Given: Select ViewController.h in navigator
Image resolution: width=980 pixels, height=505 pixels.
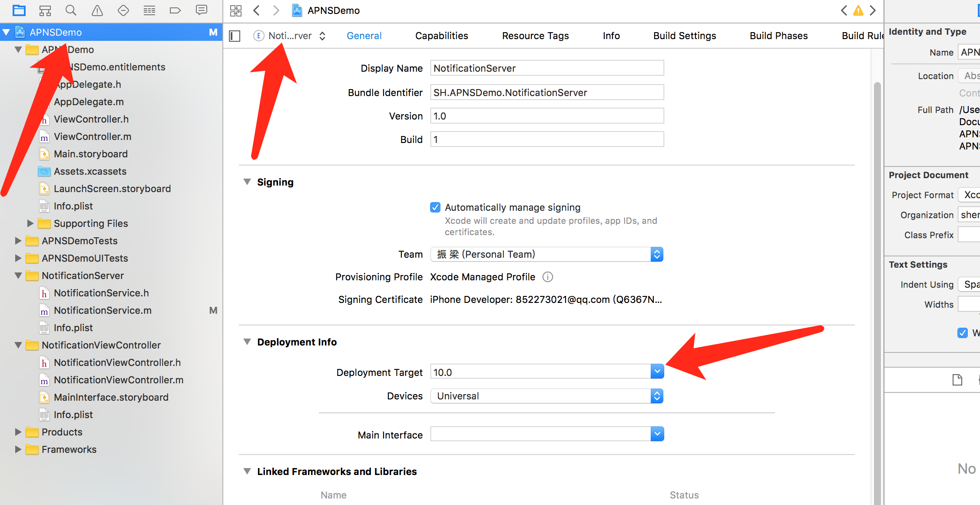Looking at the screenshot, I should (91, 119).
